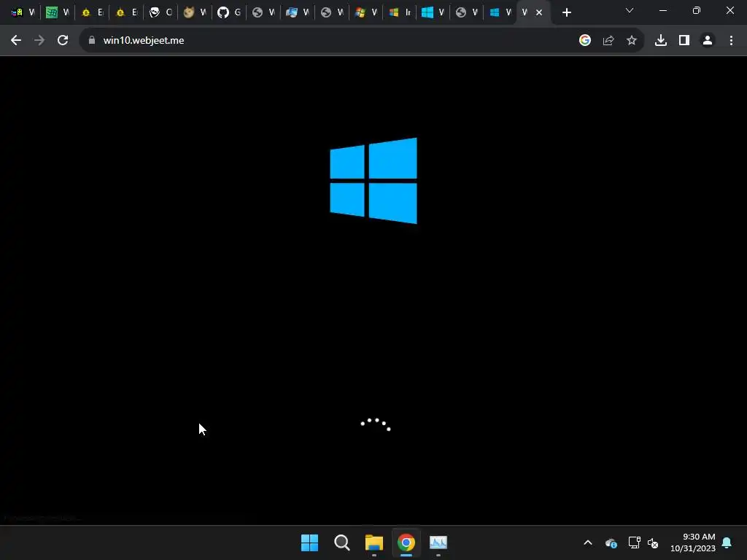The image size is (747, 560).
Task: Reload the win10.webjeet.me page
Action: pos(63,41)
